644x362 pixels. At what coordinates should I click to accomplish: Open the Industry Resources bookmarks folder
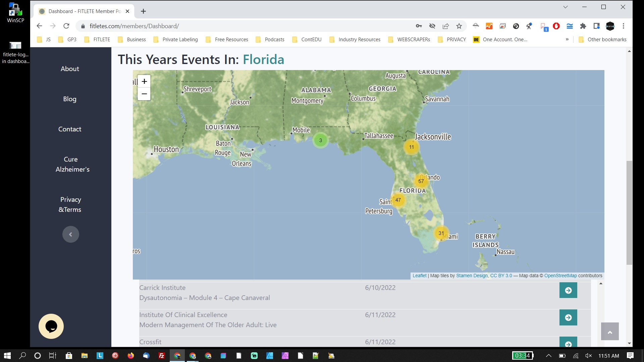click(355, 40)
